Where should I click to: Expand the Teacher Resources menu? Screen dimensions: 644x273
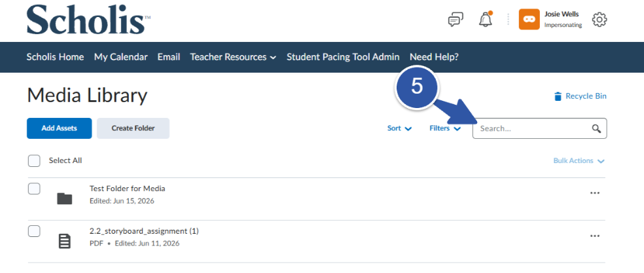(233, 57)
